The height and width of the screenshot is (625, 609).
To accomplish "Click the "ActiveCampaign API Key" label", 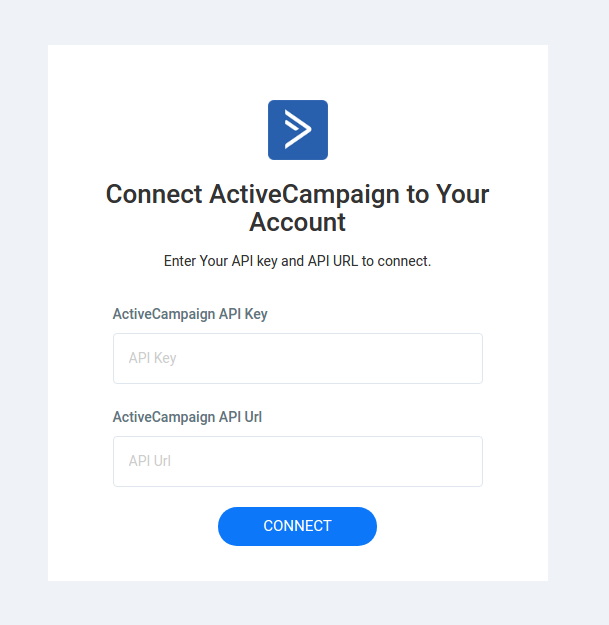I will point(190,314).
